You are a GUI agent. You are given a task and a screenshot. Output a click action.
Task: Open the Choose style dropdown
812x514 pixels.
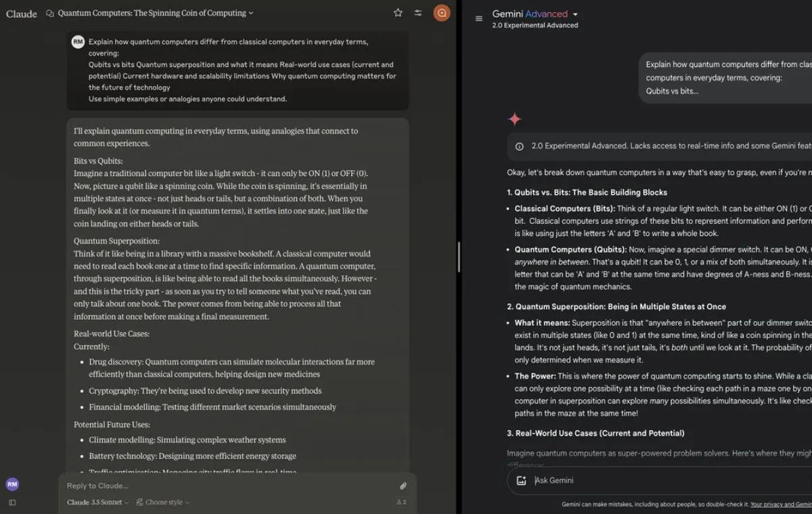coord(163,503)
